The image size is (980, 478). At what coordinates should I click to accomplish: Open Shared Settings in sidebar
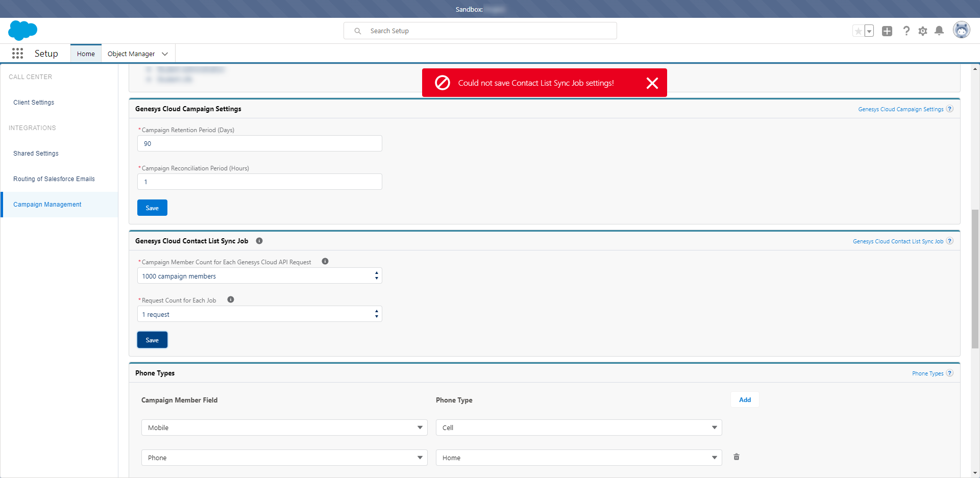pos(36,154)
